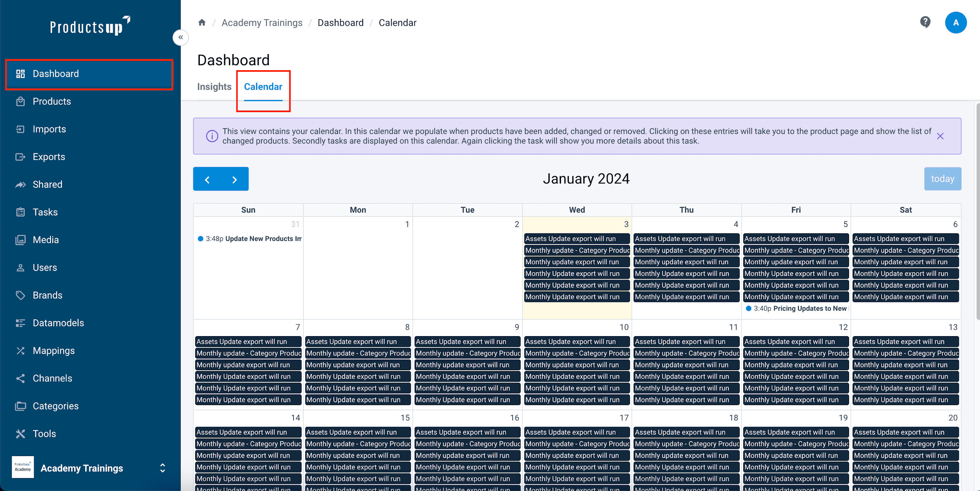Expand the Academy Trainings account switcher
980x491 pixels.
[x=162, y=468]
